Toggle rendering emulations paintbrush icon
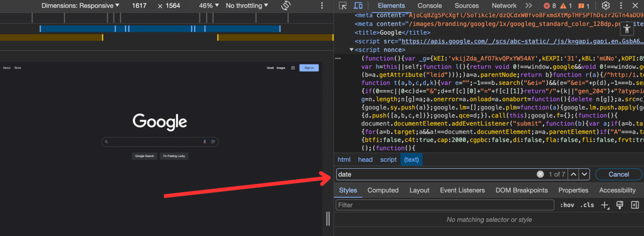The height and width of the screenshot is (236, 644). [619, 205]
